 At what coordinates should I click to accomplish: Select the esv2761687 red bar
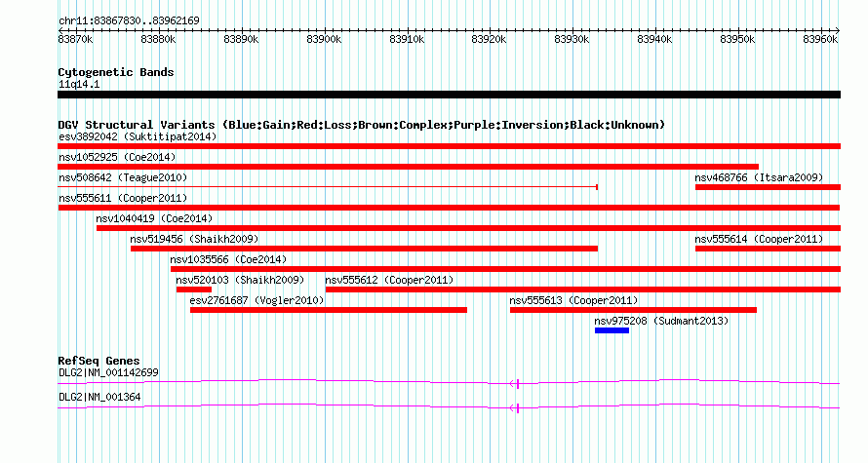click(329, 310)
